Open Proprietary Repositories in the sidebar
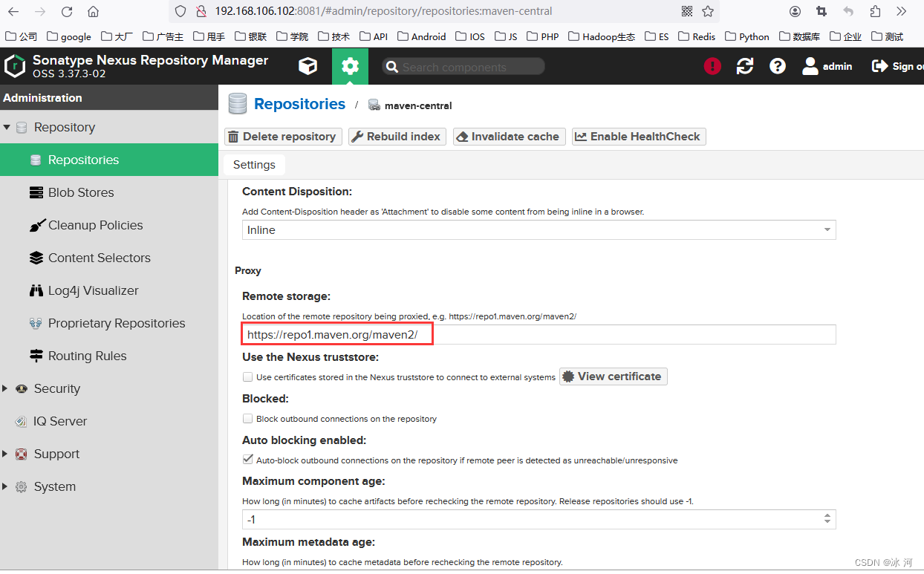Viewport: 924px width, 574px height. pyautogui.click(x=109, y=323)
